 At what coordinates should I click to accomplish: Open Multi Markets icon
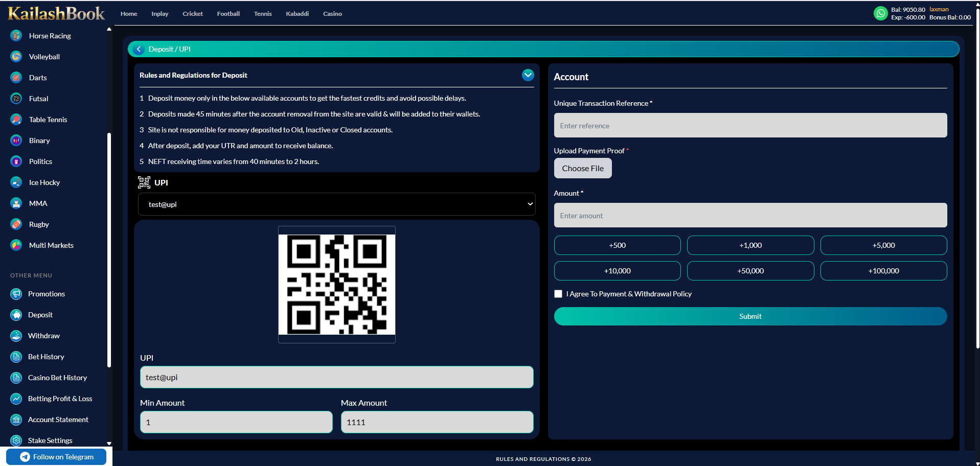coord(16,245)
